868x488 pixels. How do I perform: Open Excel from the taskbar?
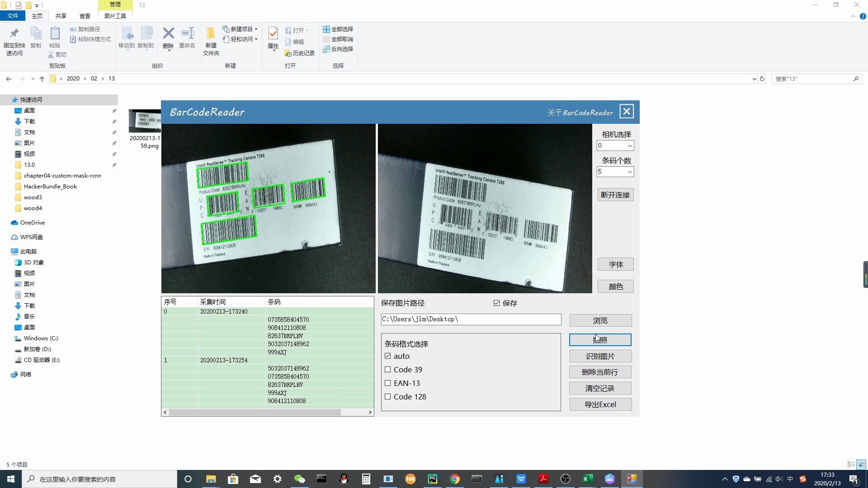587,479
